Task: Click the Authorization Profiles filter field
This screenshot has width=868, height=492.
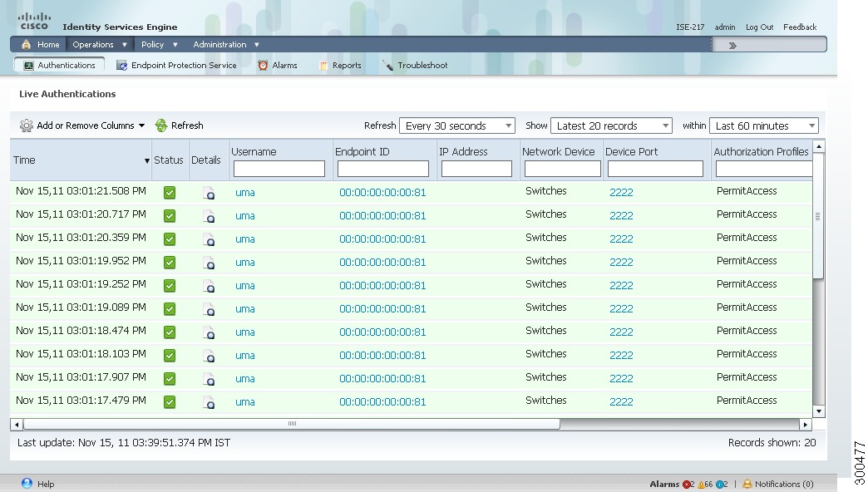Action: click(764, 169)
